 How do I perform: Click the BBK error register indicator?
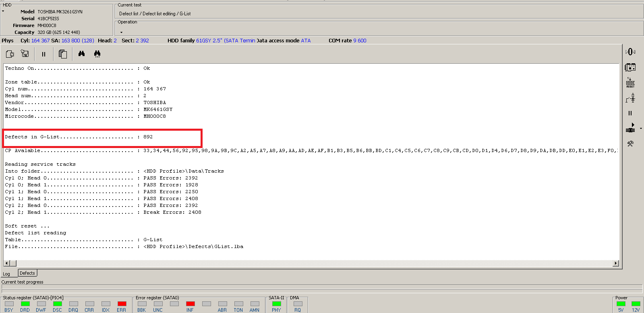pyautogui.click(x=142, y=304)
